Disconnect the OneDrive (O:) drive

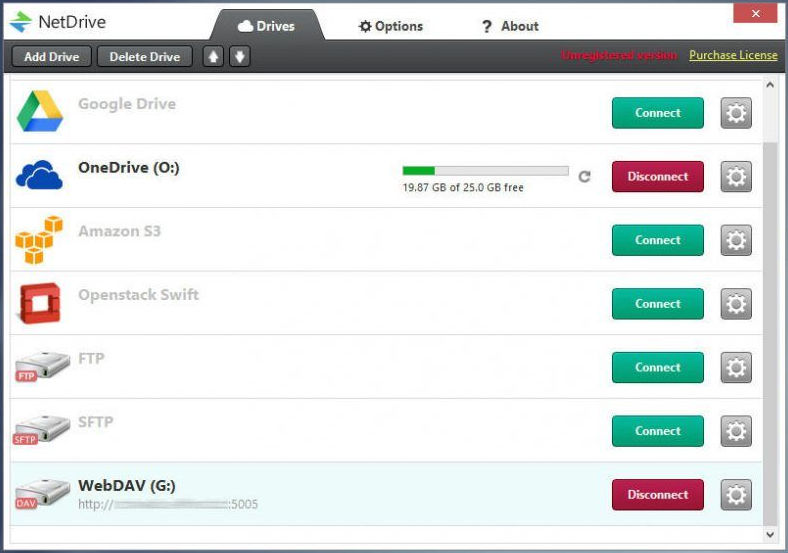(x=658, y=176)
